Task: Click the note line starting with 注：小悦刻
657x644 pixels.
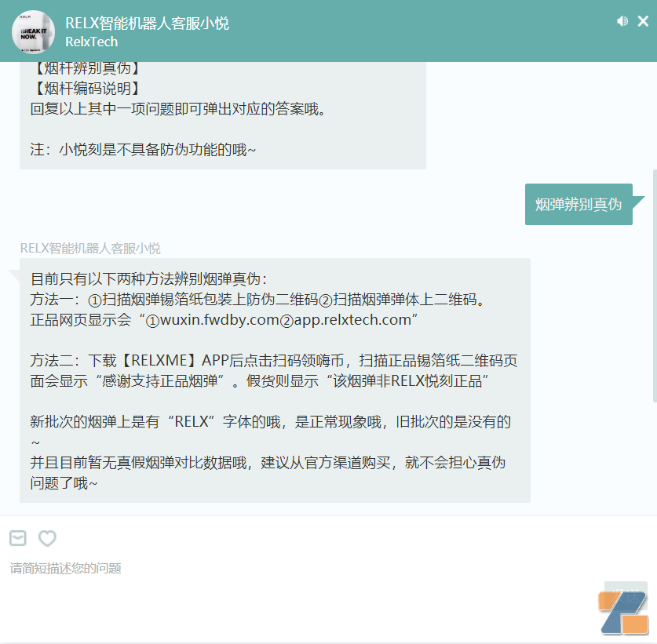Action: (143, 150)
